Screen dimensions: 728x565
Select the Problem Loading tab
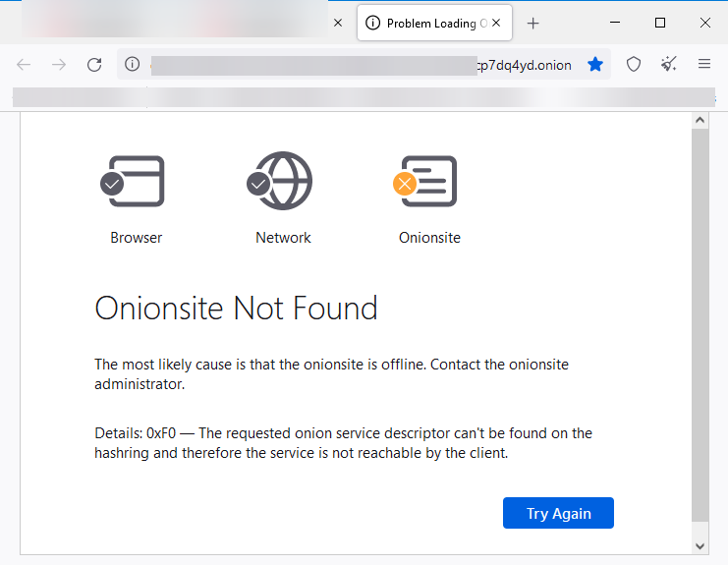[432, 24]
